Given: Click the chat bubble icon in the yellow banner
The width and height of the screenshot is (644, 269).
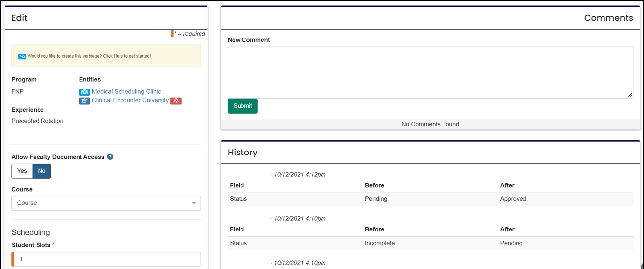Looking at the screenshot, I should point(22,56).
